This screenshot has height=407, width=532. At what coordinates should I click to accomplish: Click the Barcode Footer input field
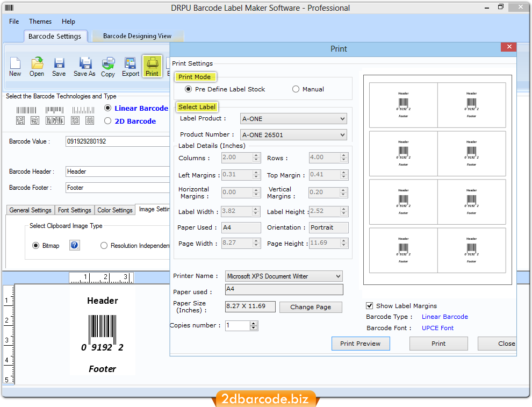tap(118, 188)
